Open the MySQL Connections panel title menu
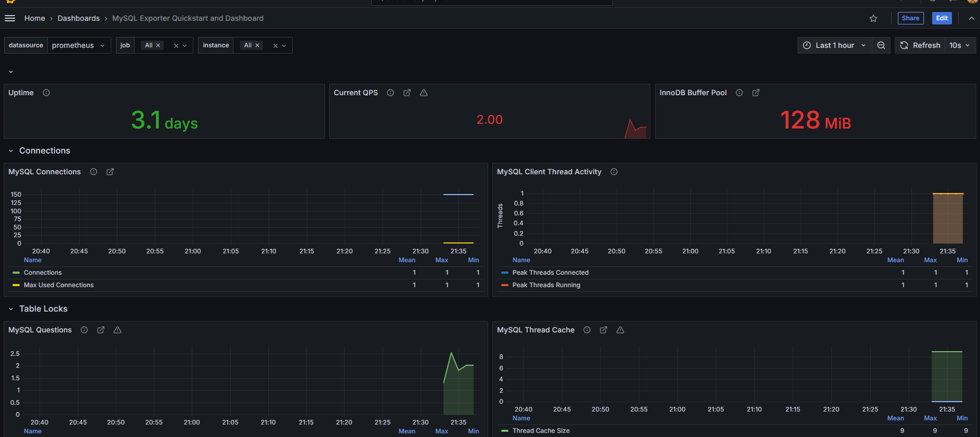This screenshot has height=437, width=980. click(45, 172)
